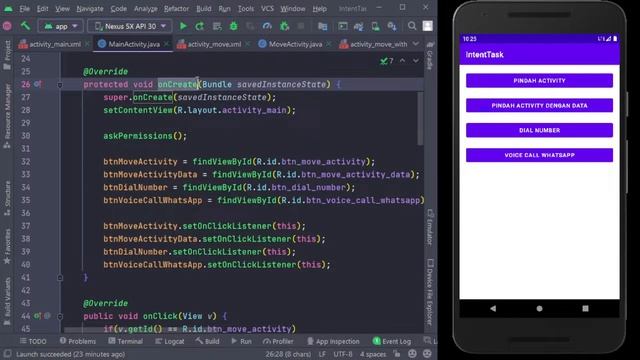Screen dimensions: 640x360
Task: Open the Terminal tool window
Action: point(126,341)
